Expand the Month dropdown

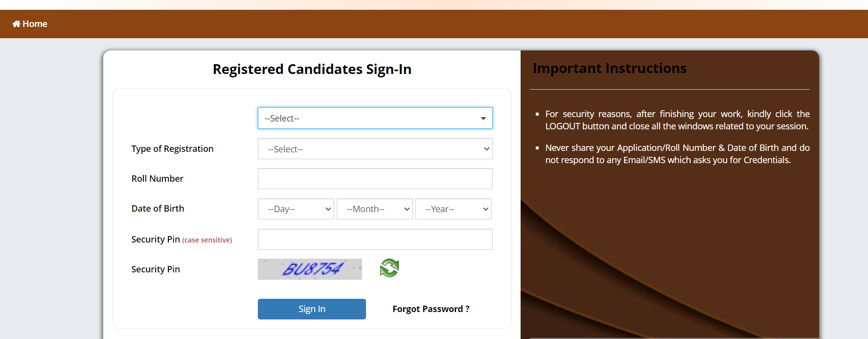[374, 209]
